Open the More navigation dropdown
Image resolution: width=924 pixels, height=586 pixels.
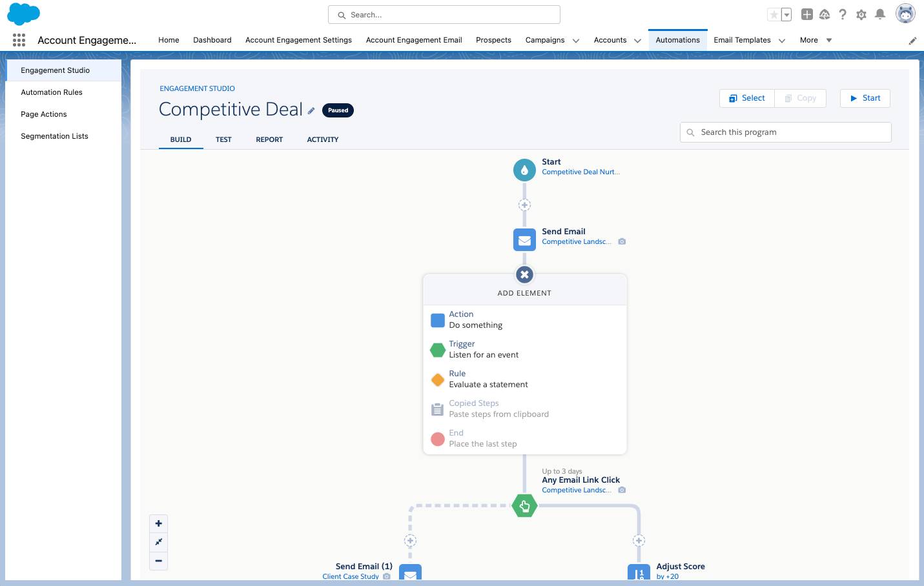[816, 40]
